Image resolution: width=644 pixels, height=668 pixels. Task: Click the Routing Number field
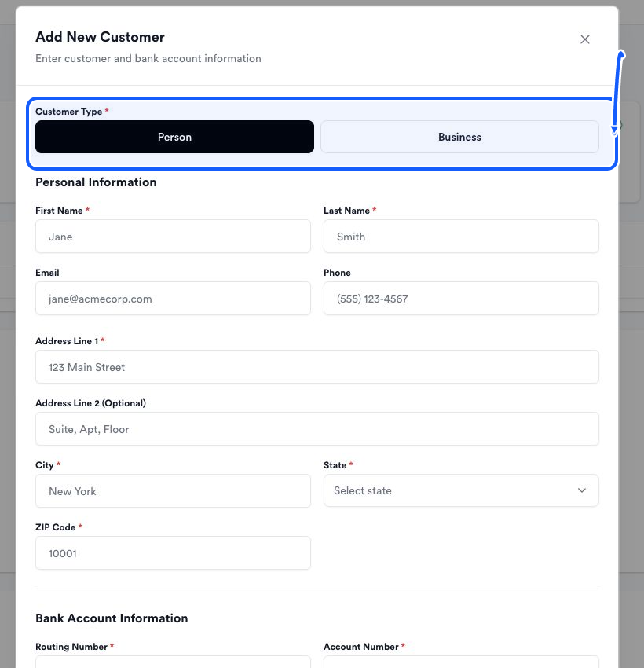point(173,662)
